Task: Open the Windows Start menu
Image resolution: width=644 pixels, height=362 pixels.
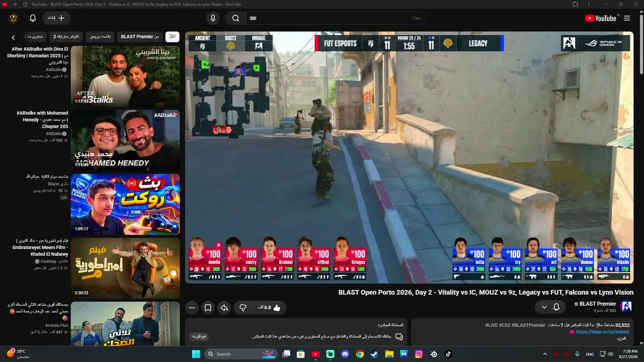Action: [196, 354]
